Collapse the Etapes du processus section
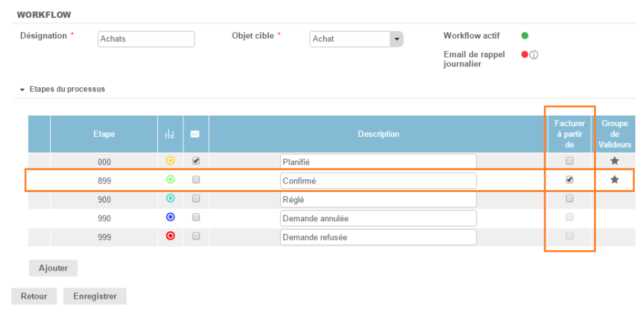Viewport: 644px width, 312px height. click(22, 89)
